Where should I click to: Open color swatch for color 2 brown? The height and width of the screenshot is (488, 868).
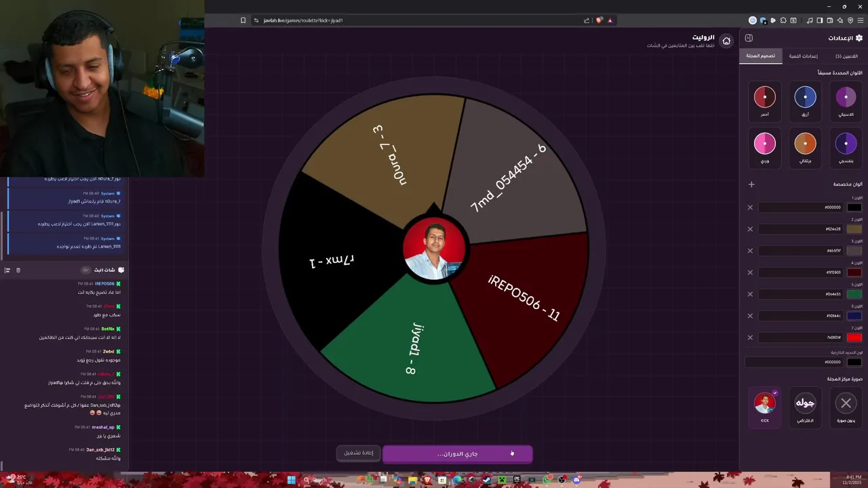coord(854,229)
